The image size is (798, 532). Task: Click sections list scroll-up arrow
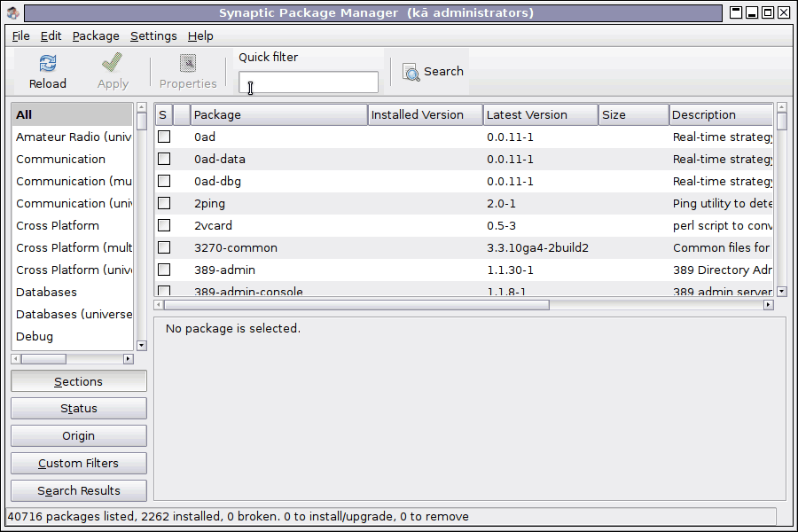point(142,107)
